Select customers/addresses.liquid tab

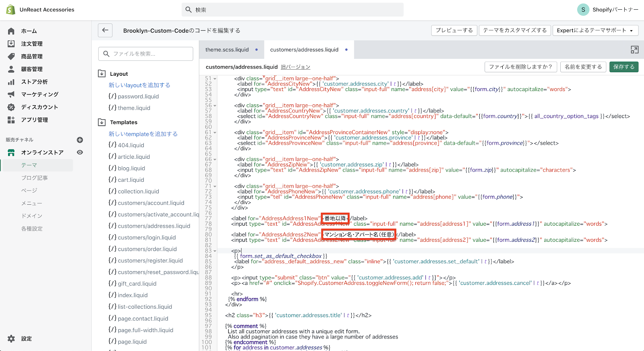tap(304, 50)
